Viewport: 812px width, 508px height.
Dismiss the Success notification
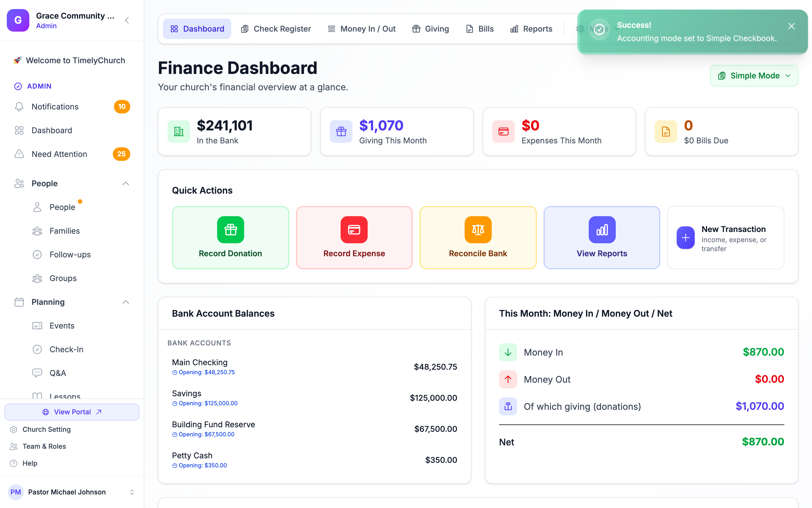(x=791, y=26)
